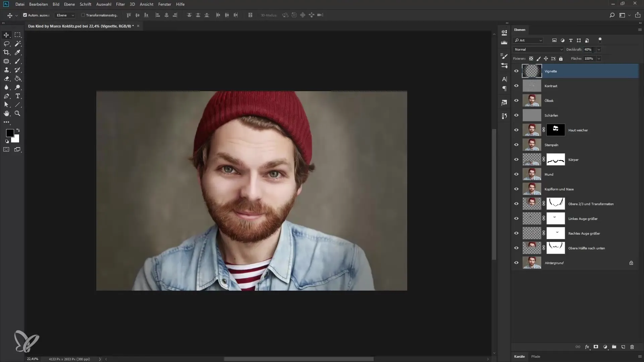Hide the Kontrast layer
The image size is (644, 362).
[x=517, y=86]
